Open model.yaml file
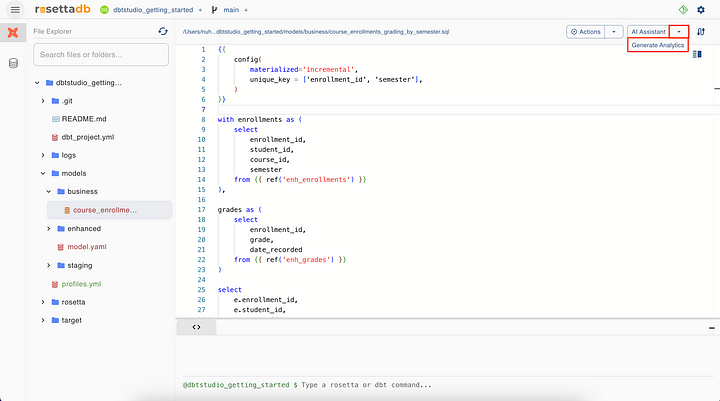The image size is (720, 401). tap(87, 247)
